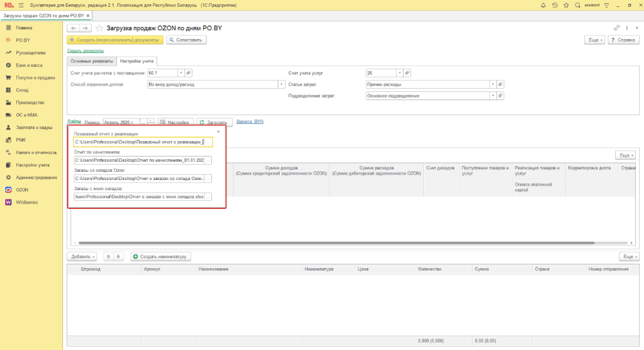Open the Производство sidebar section

click(30, 103)
